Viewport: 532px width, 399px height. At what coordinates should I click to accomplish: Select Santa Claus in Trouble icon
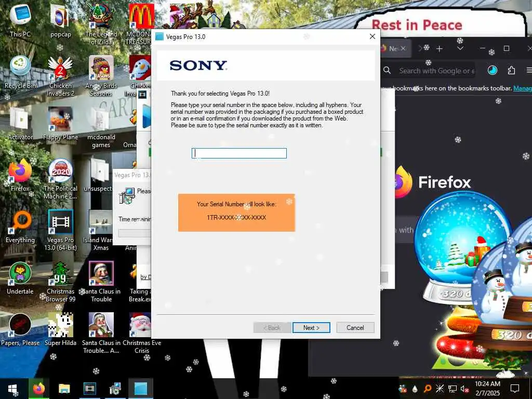101,282
